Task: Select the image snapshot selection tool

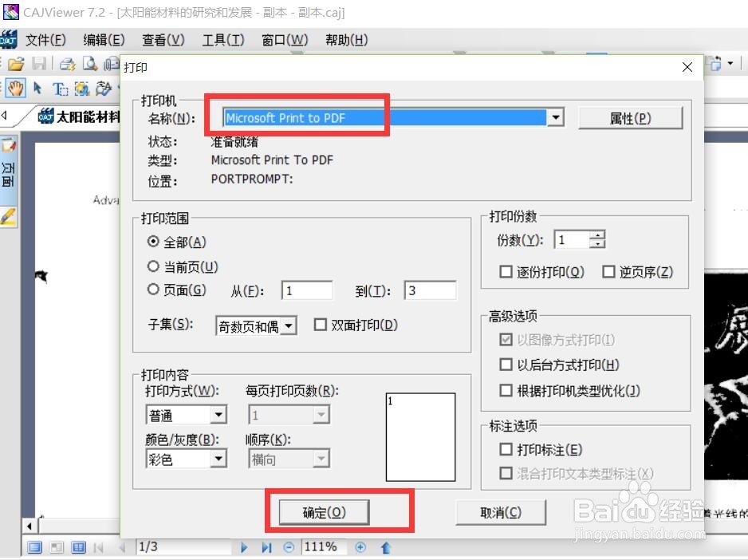Action: 81,89
